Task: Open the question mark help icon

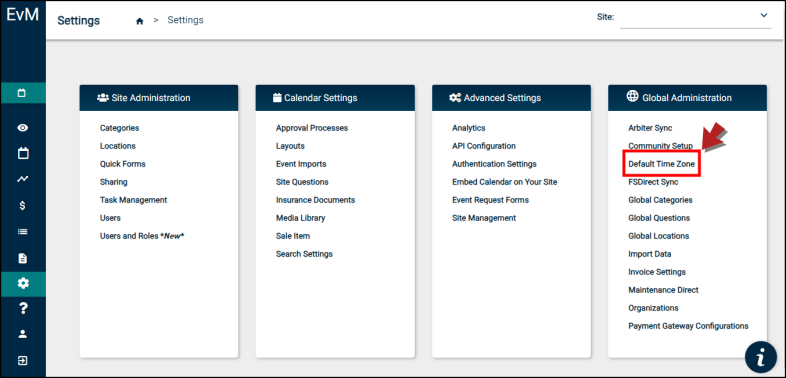Action: pyautogui.click(x=23, y=309)
